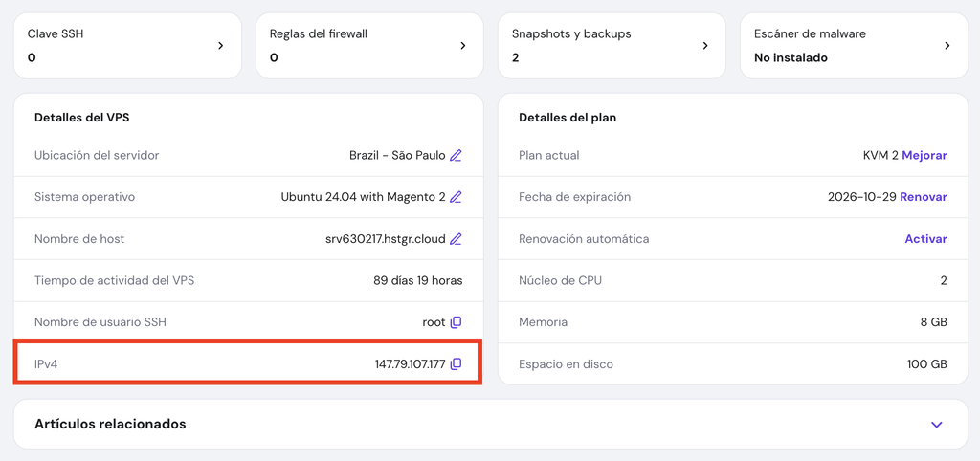Click the Artículos relacionados heading
This screenshot has width=980, height=461.
[x=110, y=424]
